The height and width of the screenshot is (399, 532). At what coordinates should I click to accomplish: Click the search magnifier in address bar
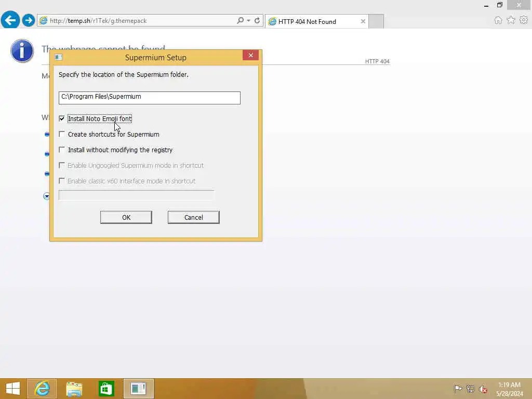(x=240, y=20)
